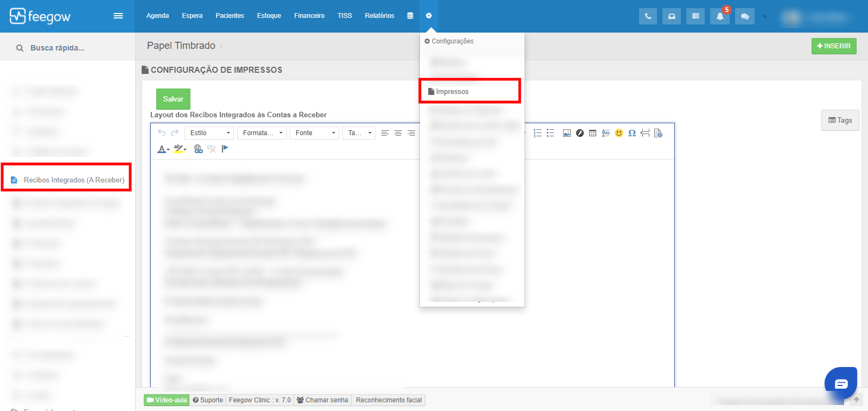Open the Espera menu

coord(192,16)
